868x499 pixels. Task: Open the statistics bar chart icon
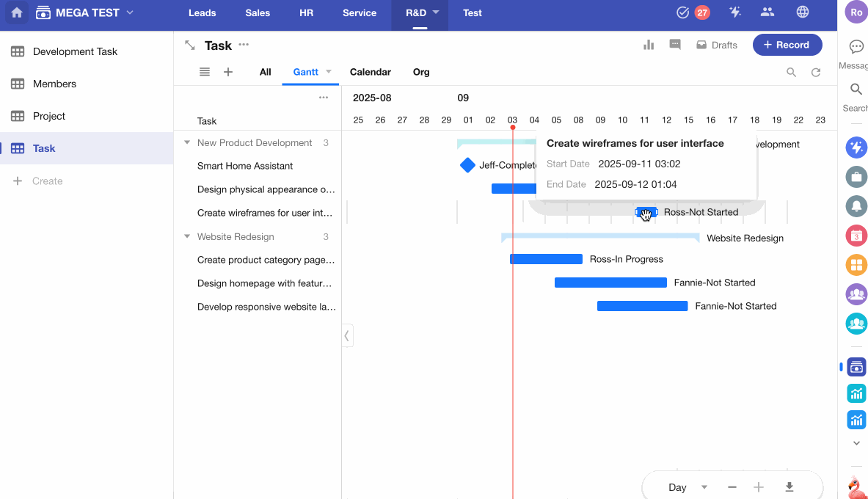pos(649,45)
